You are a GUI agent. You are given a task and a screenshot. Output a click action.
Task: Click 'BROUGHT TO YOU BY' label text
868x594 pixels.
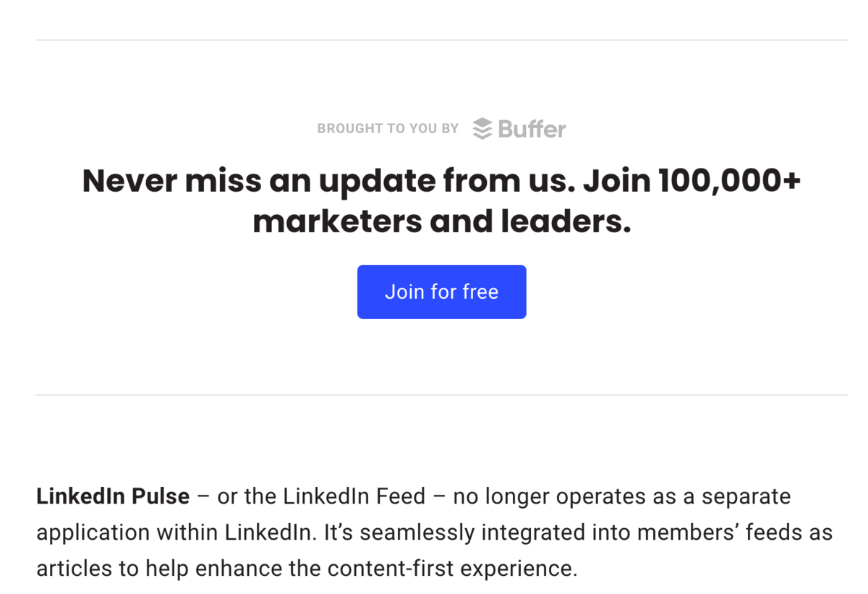click(x=388, y=128)
